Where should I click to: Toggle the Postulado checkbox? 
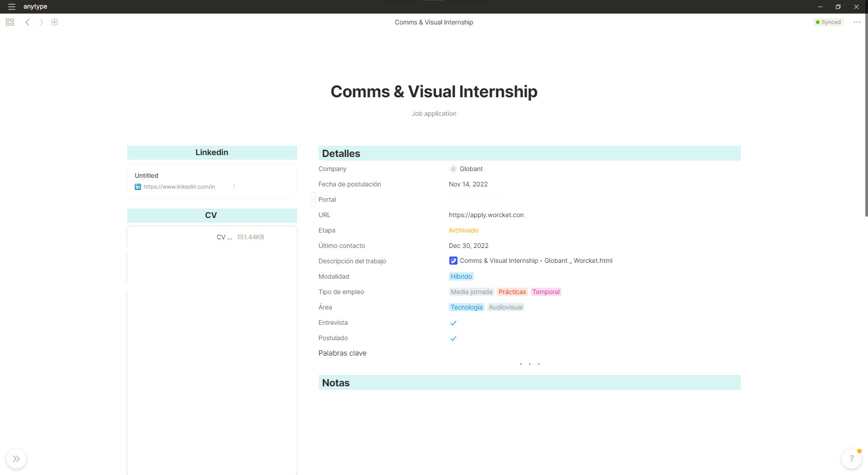[x=453, y=338]
